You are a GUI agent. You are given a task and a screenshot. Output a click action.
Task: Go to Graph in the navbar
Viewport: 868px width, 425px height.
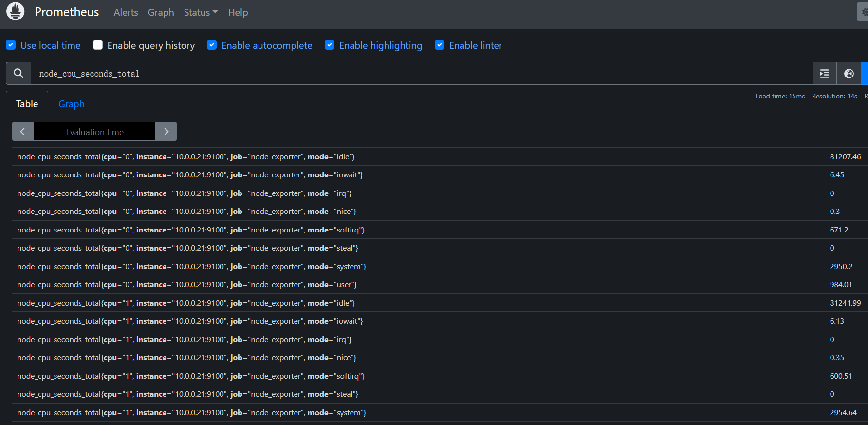pos(161,12)
